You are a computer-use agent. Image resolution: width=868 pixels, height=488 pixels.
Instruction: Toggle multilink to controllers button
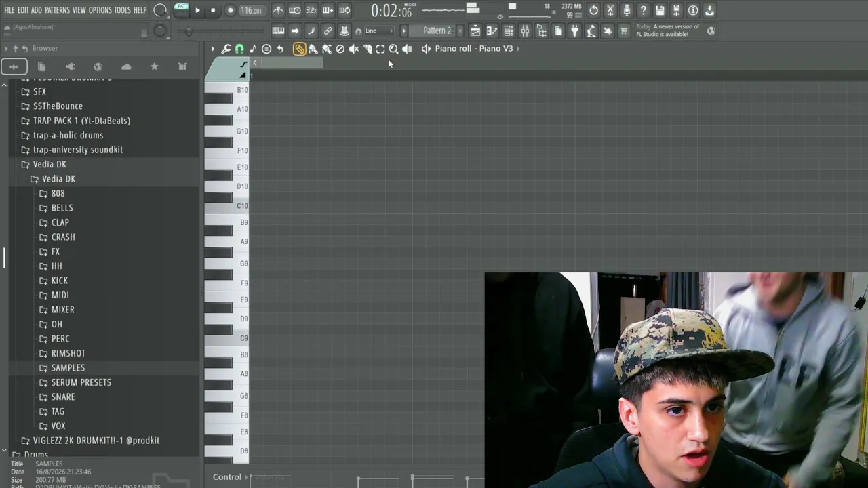click(x=328, y=31)
